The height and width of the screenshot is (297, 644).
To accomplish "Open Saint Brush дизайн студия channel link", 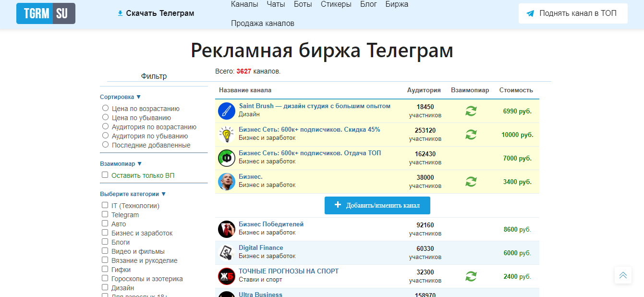I will [x=315, y=106].
